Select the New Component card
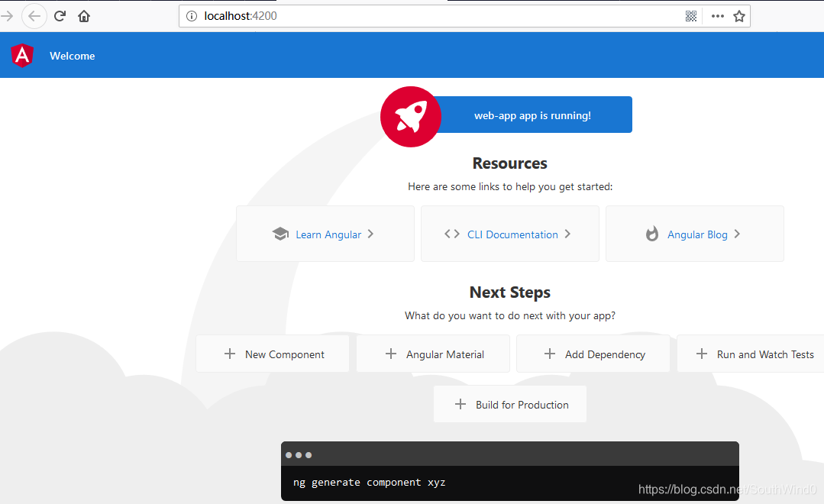Viewport: 824px width, 504px height. [272, 354]
